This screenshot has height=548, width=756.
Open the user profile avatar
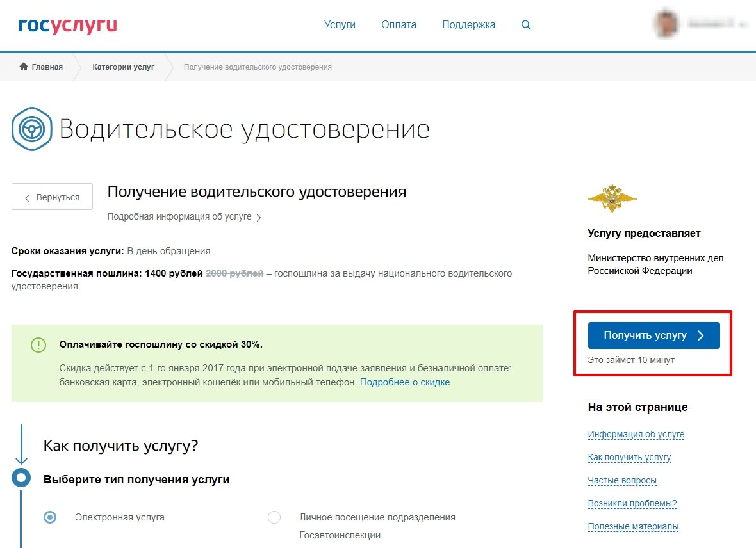pos(666,24)
